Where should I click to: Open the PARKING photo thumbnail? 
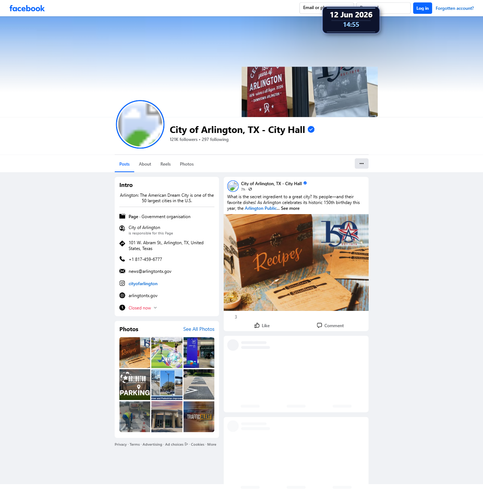coord(135,384)
